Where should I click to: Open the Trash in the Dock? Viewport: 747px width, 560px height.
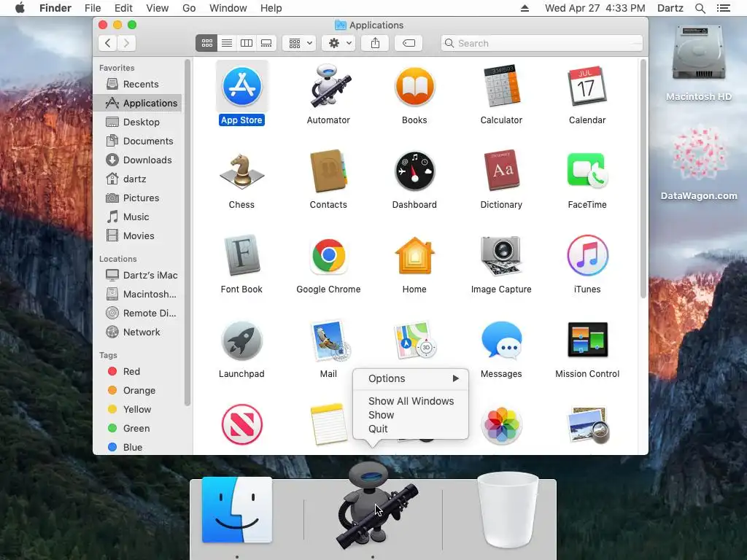coord(508,510)
